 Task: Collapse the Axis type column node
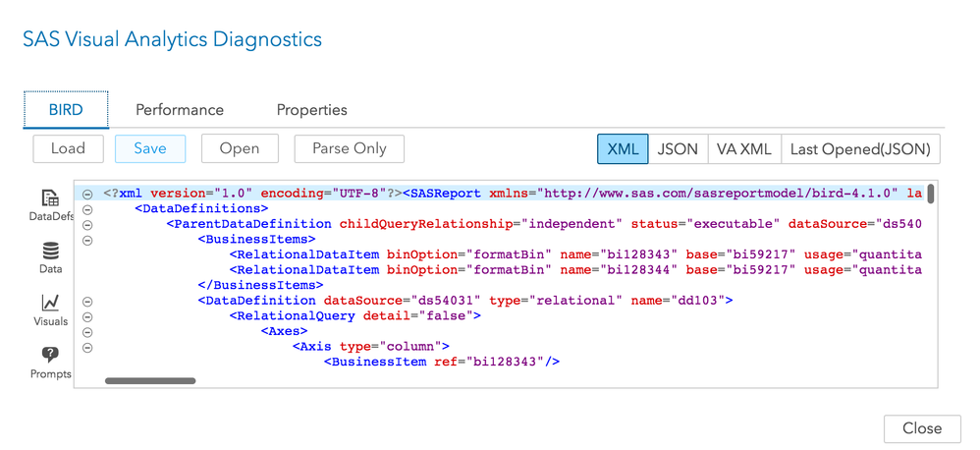click(x=87, y=347)
